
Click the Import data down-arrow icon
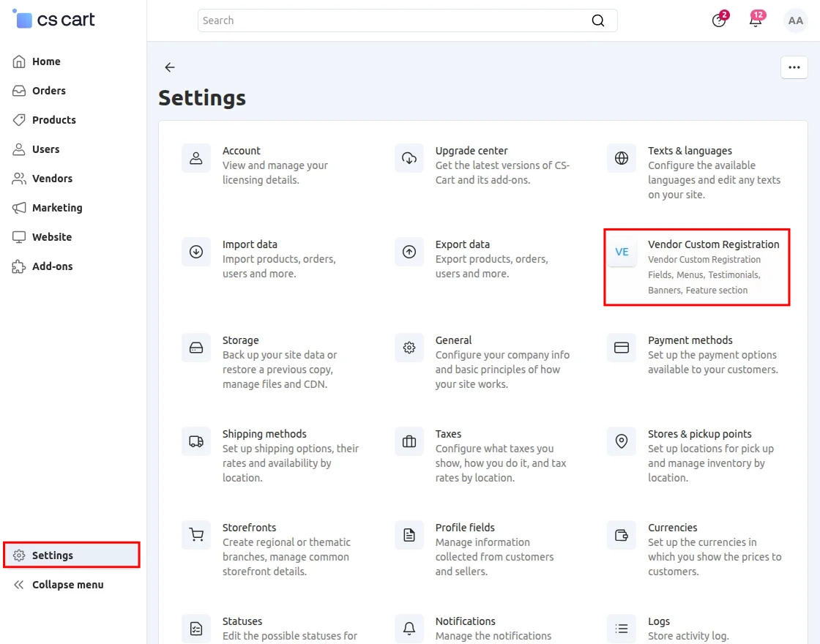pos(196,252)
